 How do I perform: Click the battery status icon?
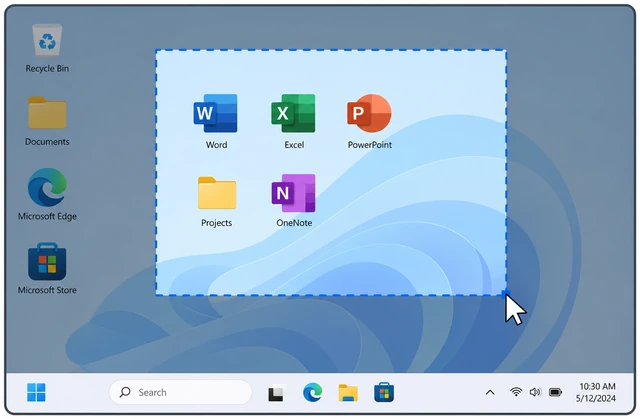pyautogui.click(x=556, y=392)
